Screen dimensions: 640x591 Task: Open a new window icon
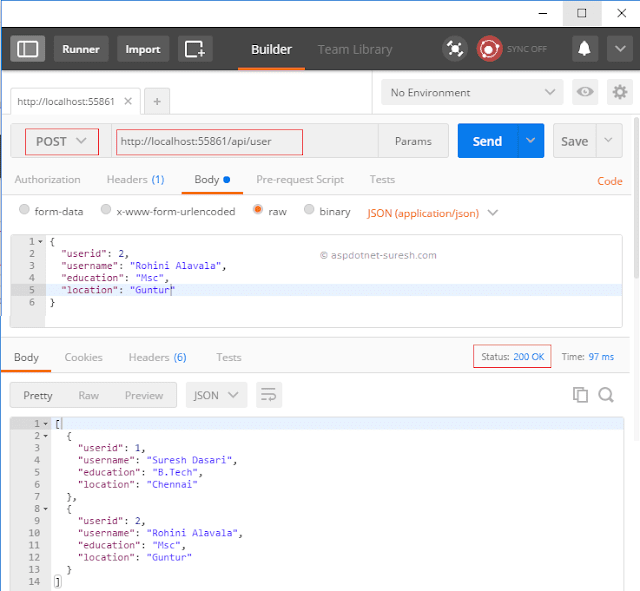(195, 49)
